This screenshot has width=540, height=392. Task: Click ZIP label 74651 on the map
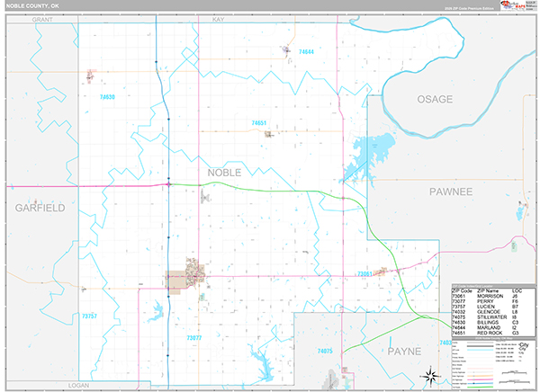pos(258,123)
